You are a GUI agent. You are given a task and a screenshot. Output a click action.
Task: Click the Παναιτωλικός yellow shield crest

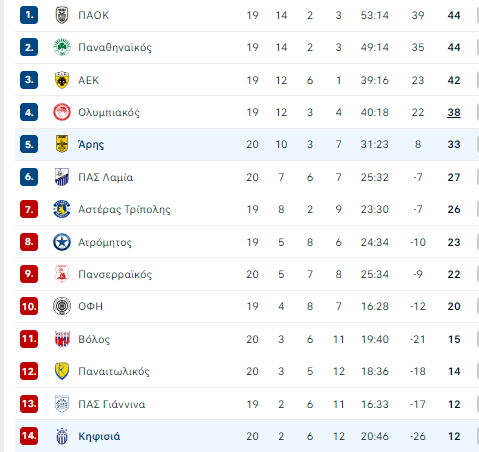click(62, 371)
